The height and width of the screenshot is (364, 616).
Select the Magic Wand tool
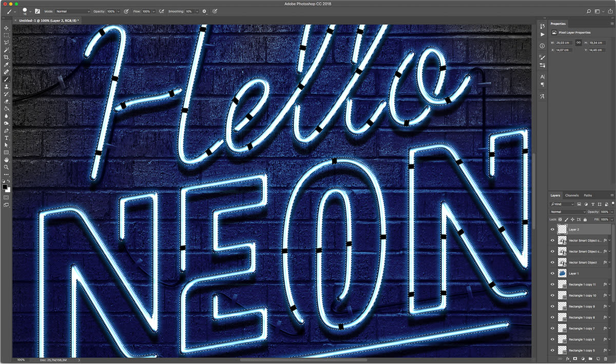click(x=6, y=50)
